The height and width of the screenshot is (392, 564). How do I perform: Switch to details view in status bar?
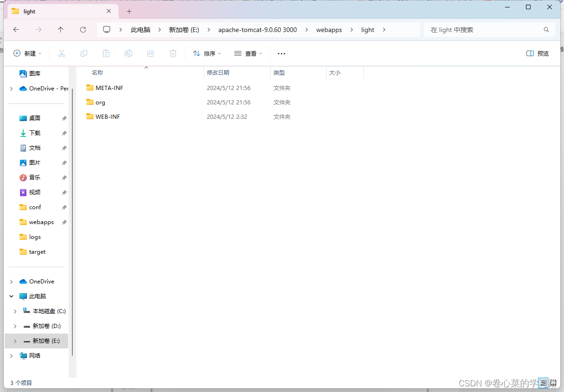click(543, 383)
